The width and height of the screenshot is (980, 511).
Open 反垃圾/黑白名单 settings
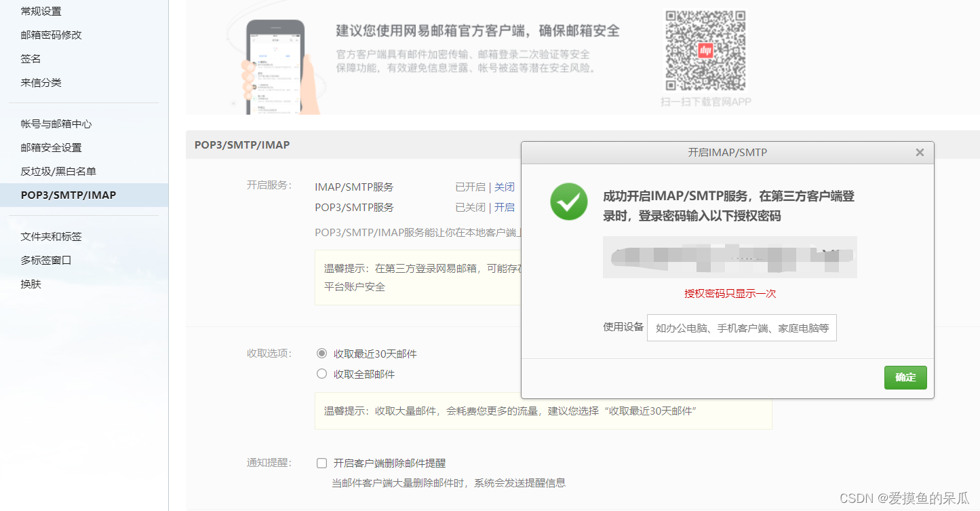click(x=58, y=171)
